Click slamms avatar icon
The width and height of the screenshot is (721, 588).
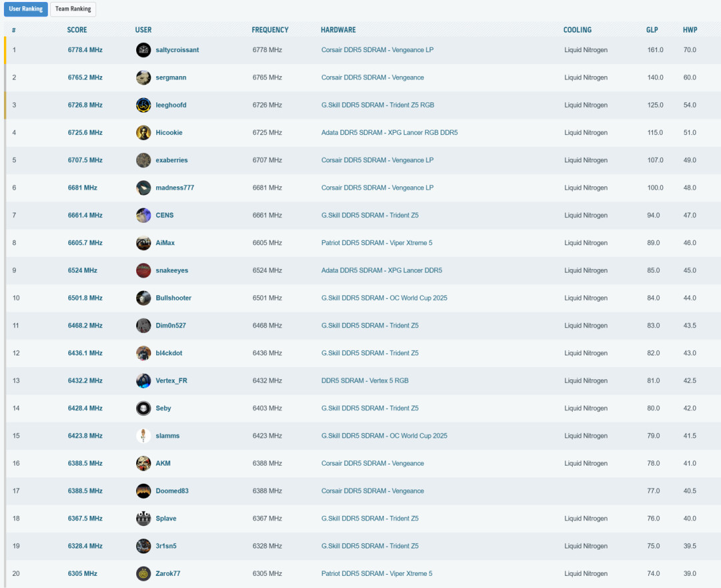pyautogui.click(x=144, y=436)
